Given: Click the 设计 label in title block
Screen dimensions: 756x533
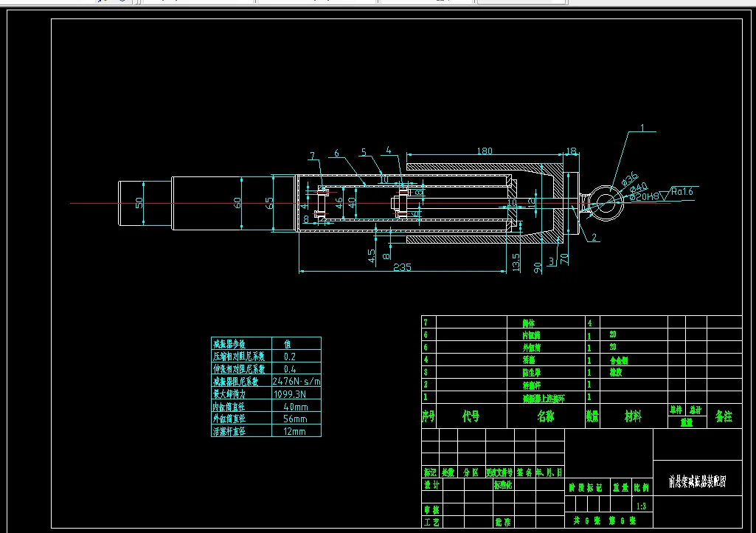Looking at the screenshot, I should coord(431,485).
